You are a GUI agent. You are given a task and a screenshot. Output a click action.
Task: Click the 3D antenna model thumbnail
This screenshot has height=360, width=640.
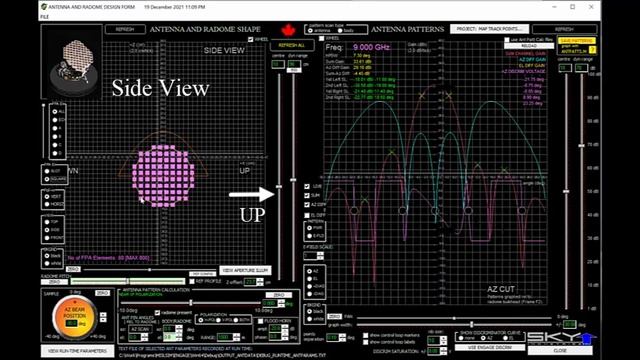tap(71, 61)
